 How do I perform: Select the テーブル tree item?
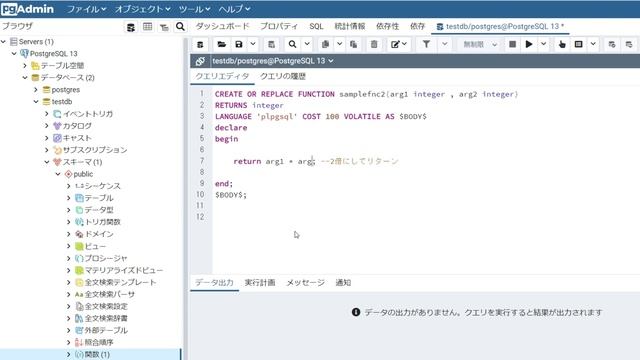99,198
